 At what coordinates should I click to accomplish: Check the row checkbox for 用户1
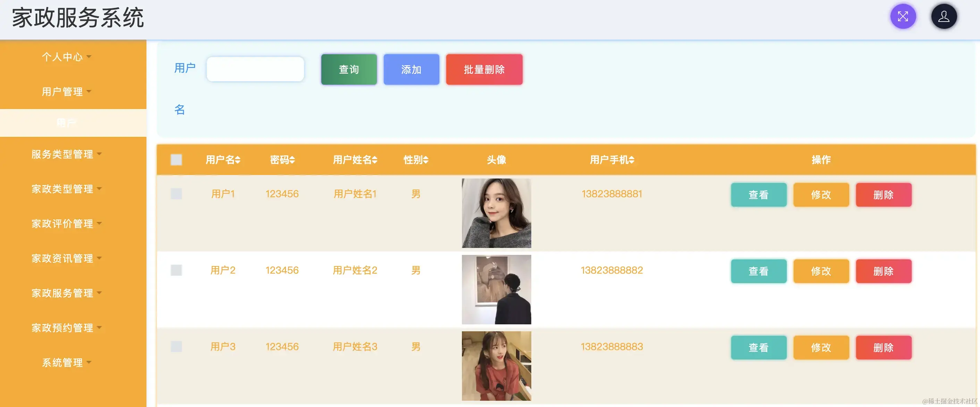click(x=177, y=194)
